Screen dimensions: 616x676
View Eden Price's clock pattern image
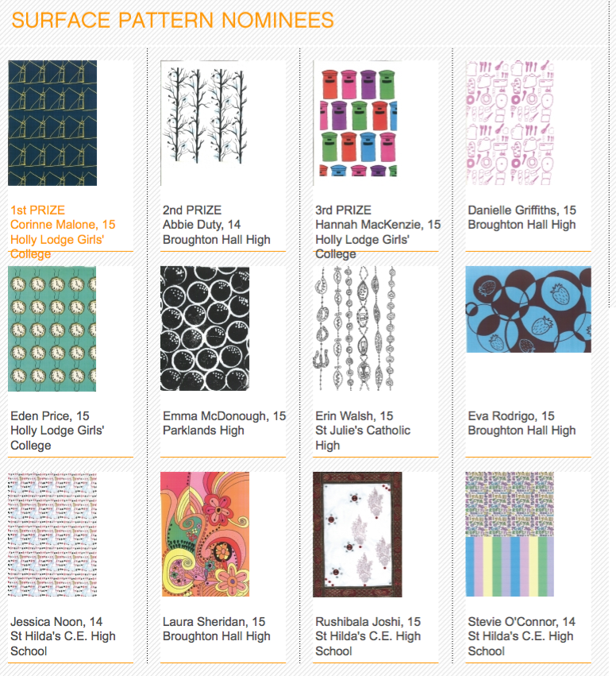52,329
